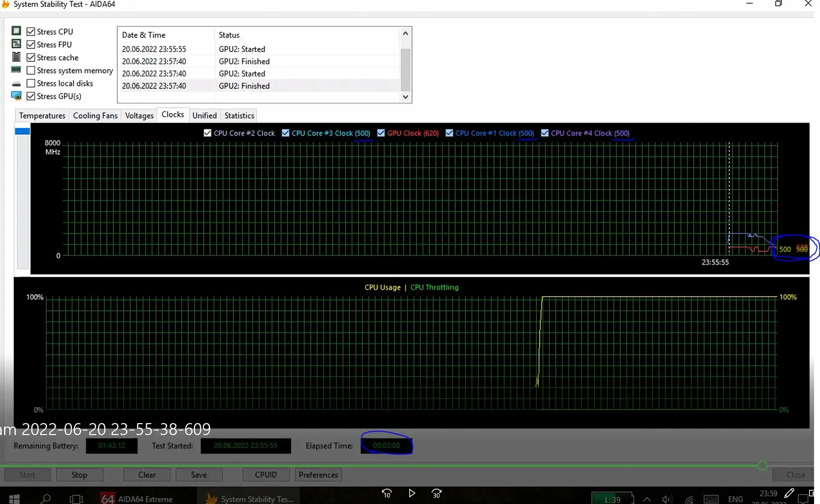The height and width of the screenshot is (504, 820).
Task: Open the Windows Start menu
Action: point(14,499)
